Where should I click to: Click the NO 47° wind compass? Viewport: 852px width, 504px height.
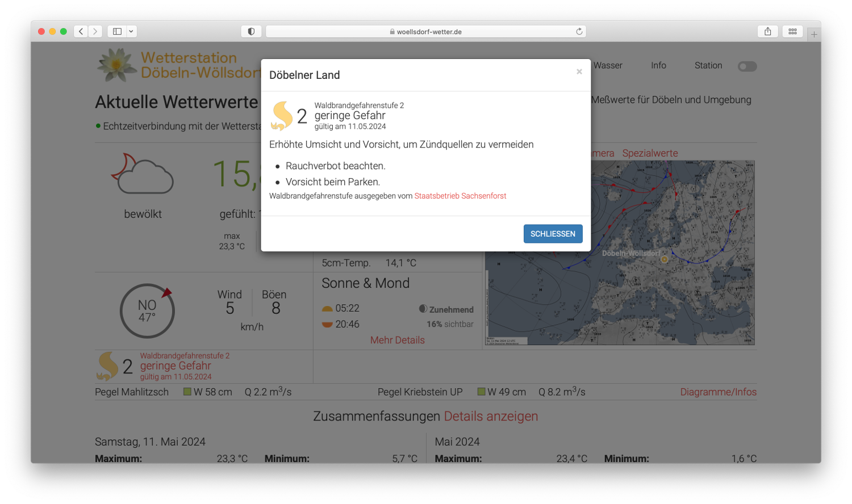click(147, 311)
